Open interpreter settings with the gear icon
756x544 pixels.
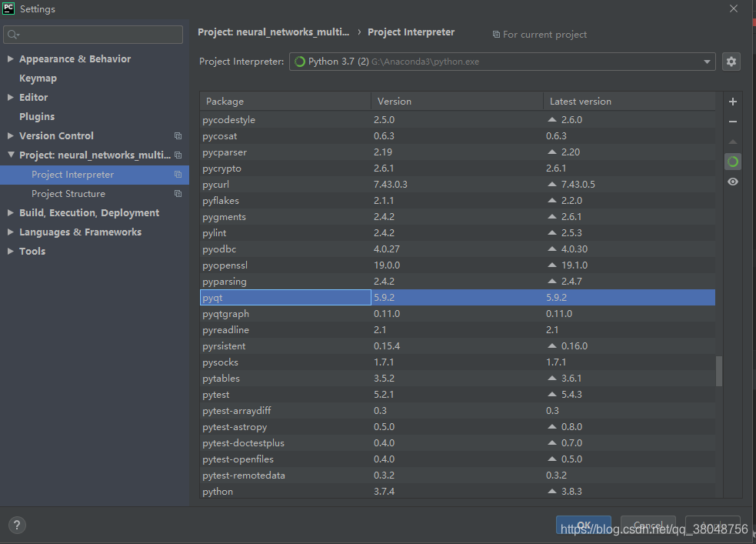pos(731,62)
